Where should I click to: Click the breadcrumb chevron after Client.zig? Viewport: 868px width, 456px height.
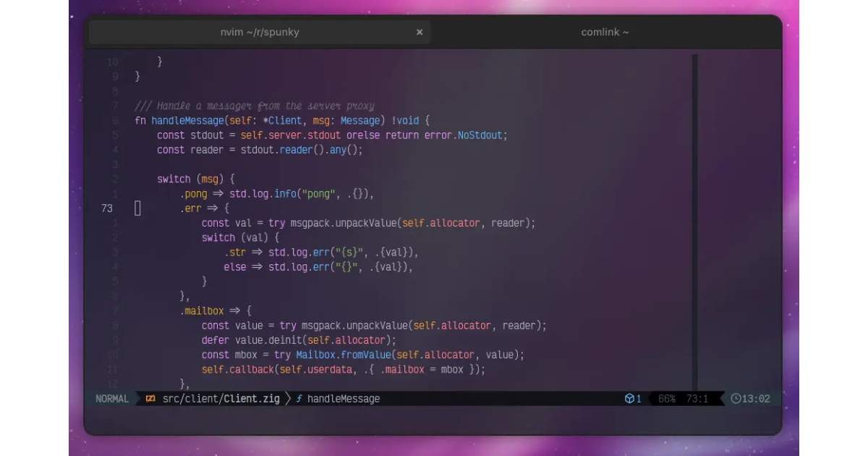click(x=287, y=399)
